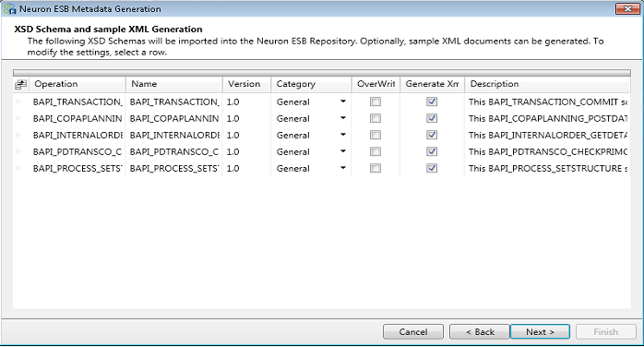644x347 pixels.
Task: Tick OverWrite for BAPI_INTERNALORDER row
Action: [x=376, y=135]
